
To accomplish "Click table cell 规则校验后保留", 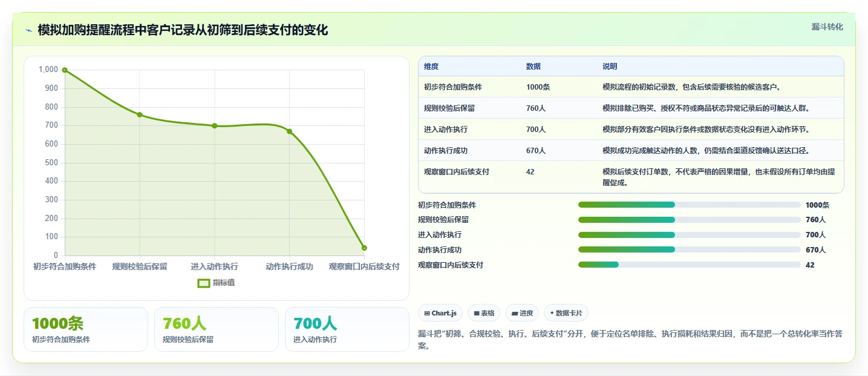I will click(449, 108).
